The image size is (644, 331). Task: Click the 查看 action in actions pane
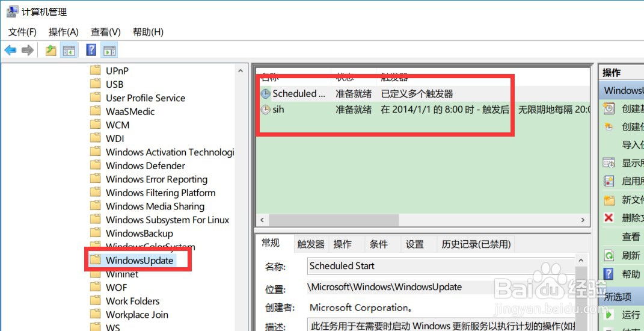coord(631,237)
